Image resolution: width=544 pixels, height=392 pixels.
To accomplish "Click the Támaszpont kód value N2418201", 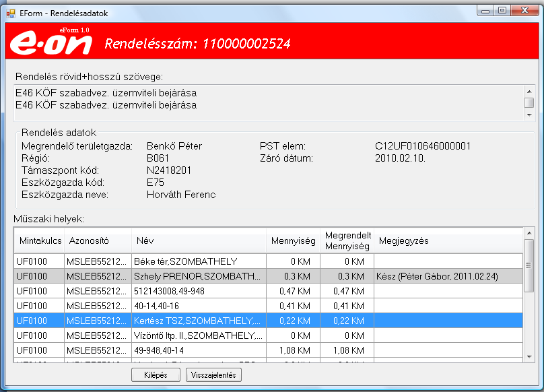I will 169,170.
